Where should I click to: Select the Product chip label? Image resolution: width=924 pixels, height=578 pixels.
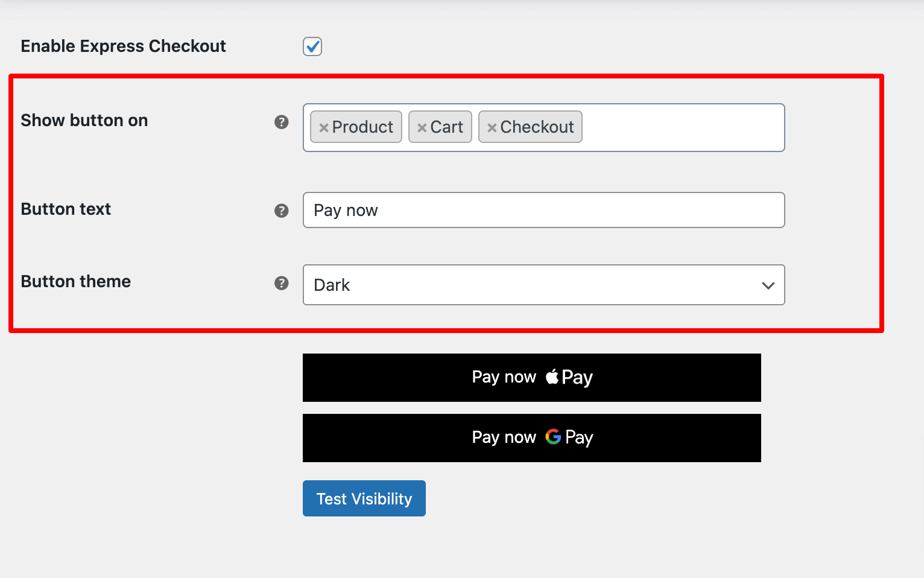coord(362,127)
